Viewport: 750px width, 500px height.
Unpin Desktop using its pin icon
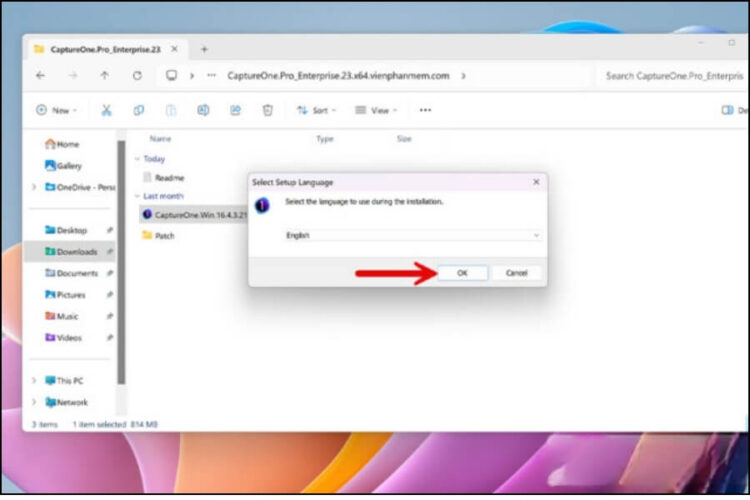coord(110,230)
